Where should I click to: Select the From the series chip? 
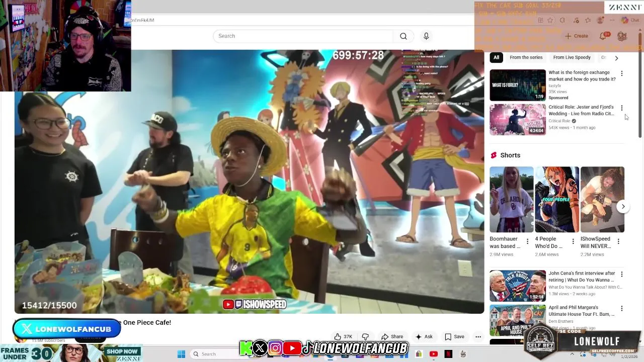(x=526, y=58)
